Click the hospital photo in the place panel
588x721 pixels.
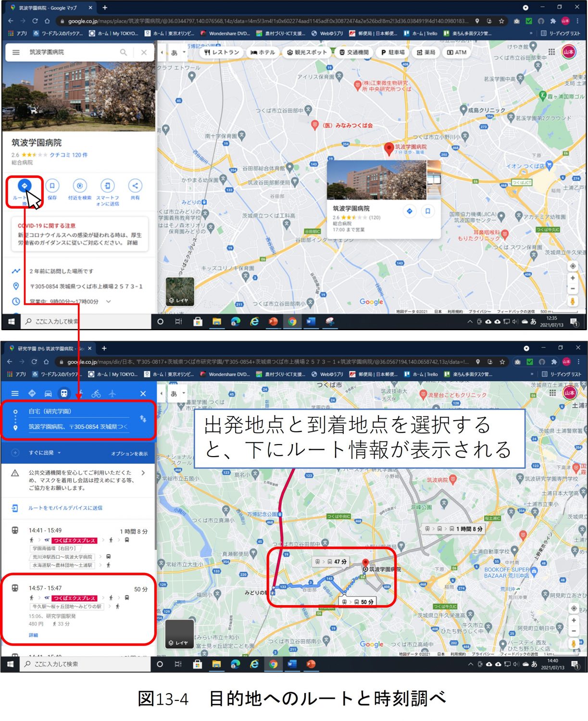[x=78, y=96]
